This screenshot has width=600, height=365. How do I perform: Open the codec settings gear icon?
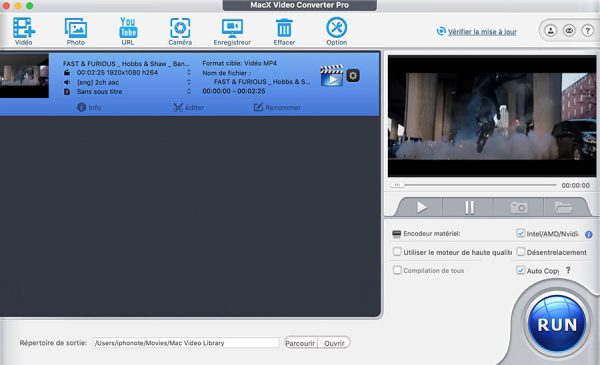point(353,75)
